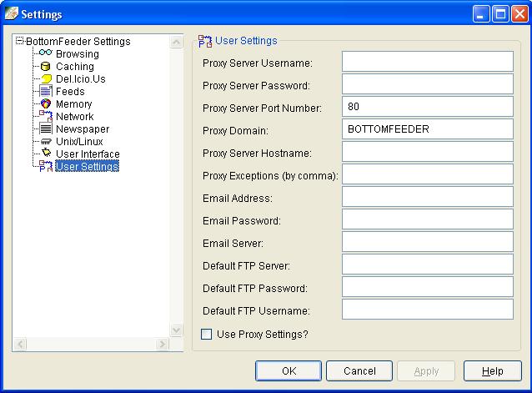Click the User Interface pointer icon
This screenshot has height=393, width=532.
click(x=46, y=153)
